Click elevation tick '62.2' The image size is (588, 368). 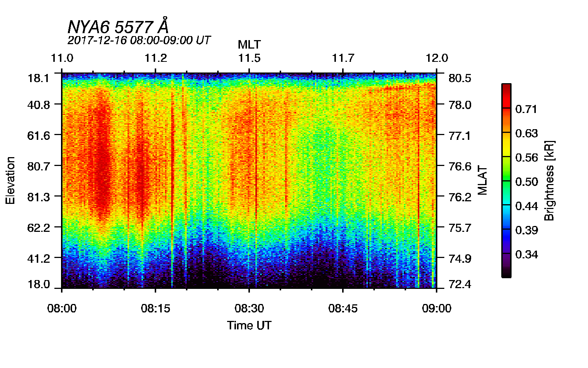point(39,228)
